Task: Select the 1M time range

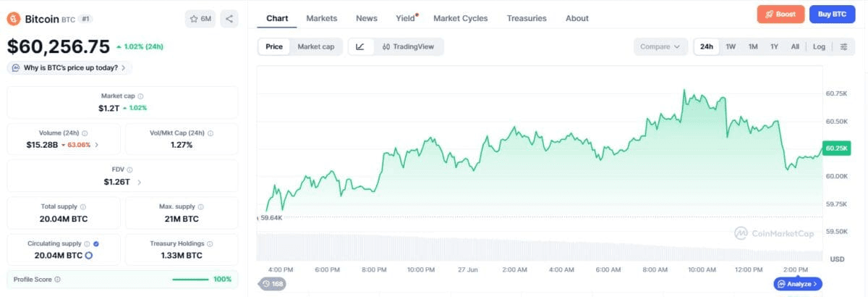Action: 753,46
